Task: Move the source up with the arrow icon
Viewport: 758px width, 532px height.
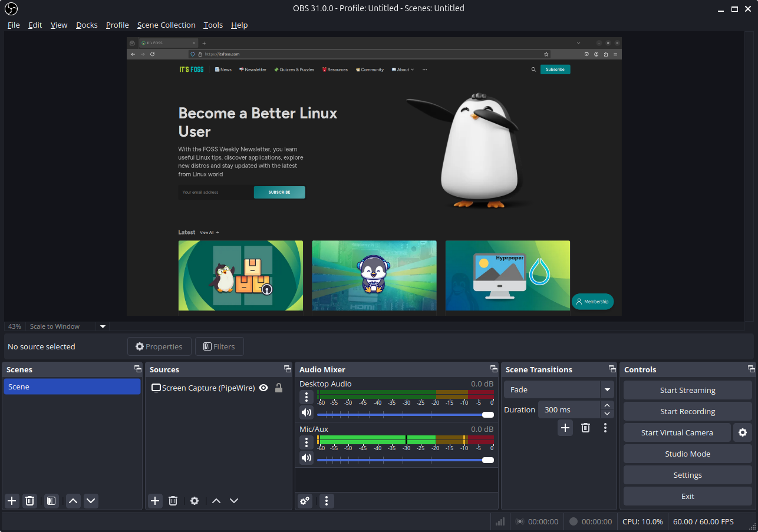Action: [x=216, y=501]
